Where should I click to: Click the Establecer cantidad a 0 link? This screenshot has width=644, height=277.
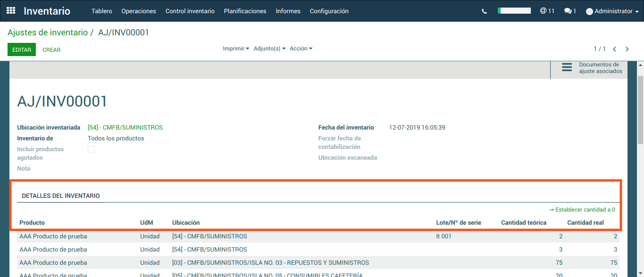(582, 210)
